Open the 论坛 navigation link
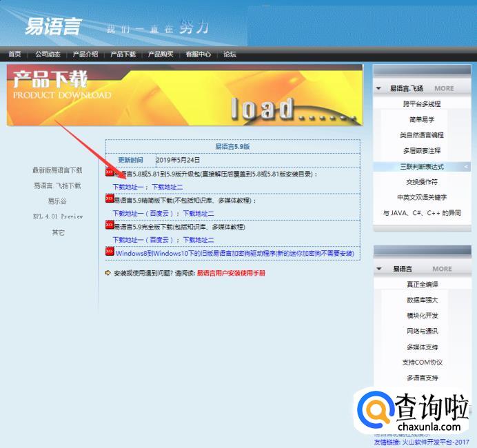This screenshot has width=477, height=448. pos(230,54)
